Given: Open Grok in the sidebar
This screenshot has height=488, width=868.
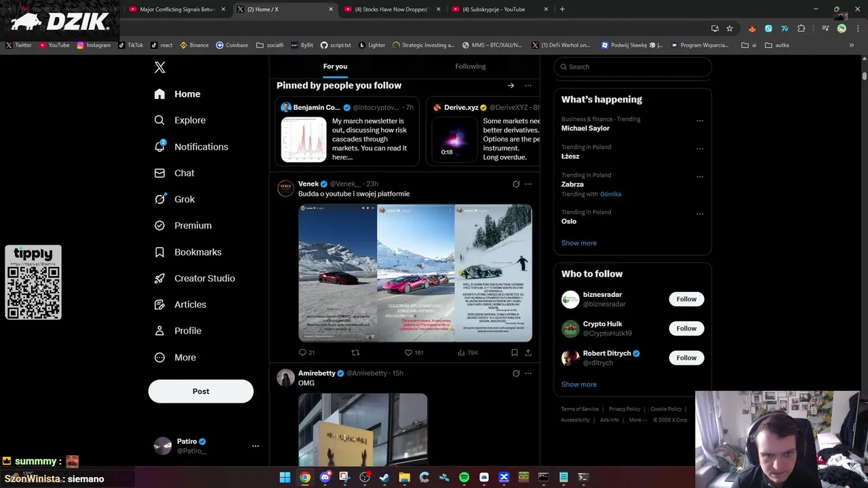Looking at the screenshot, I should 175,199.
